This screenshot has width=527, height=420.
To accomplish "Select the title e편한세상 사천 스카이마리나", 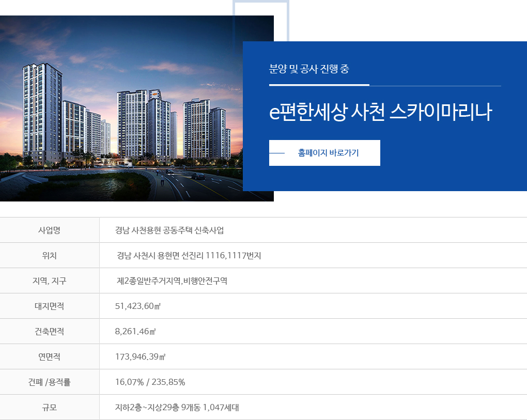I will (x=380, y=112).
